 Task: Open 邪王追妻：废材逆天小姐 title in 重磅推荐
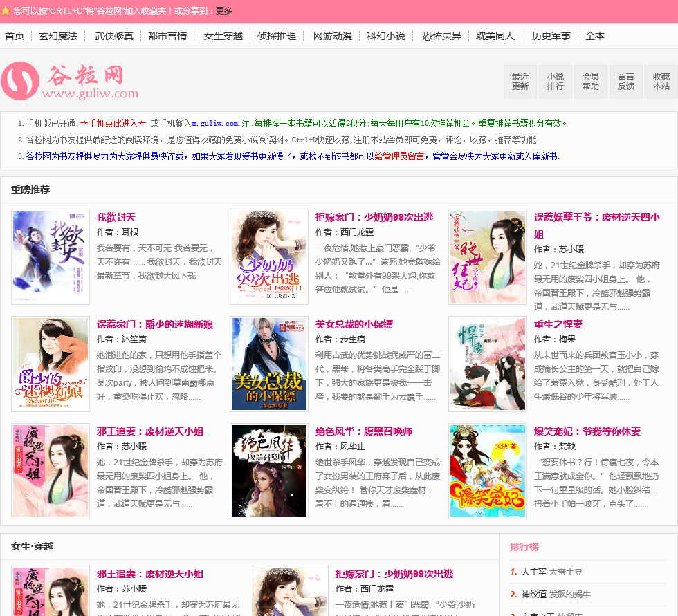[x=150, y=431]
